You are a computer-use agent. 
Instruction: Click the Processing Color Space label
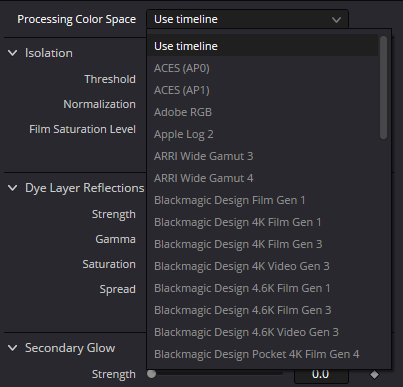pyautogui.click(x=76, y=19)
